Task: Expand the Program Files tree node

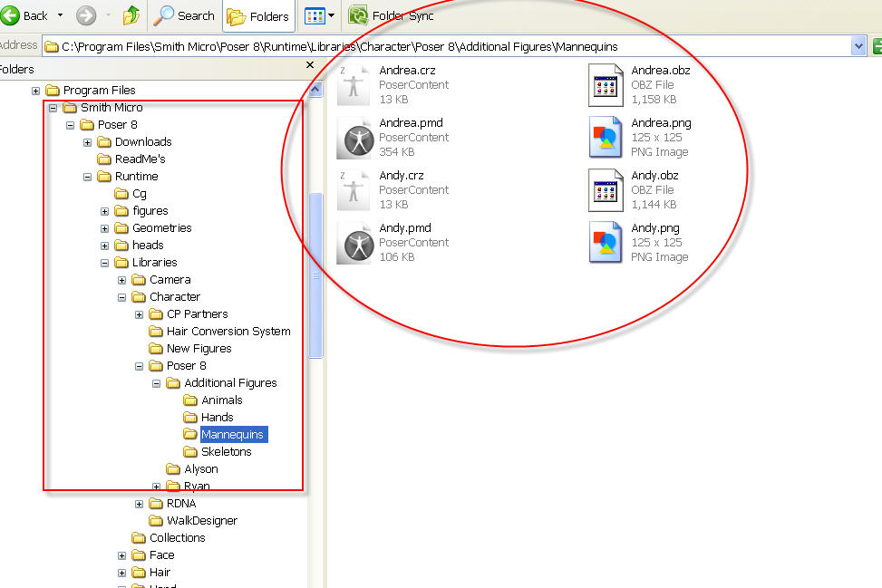Action: click(35, 91)
